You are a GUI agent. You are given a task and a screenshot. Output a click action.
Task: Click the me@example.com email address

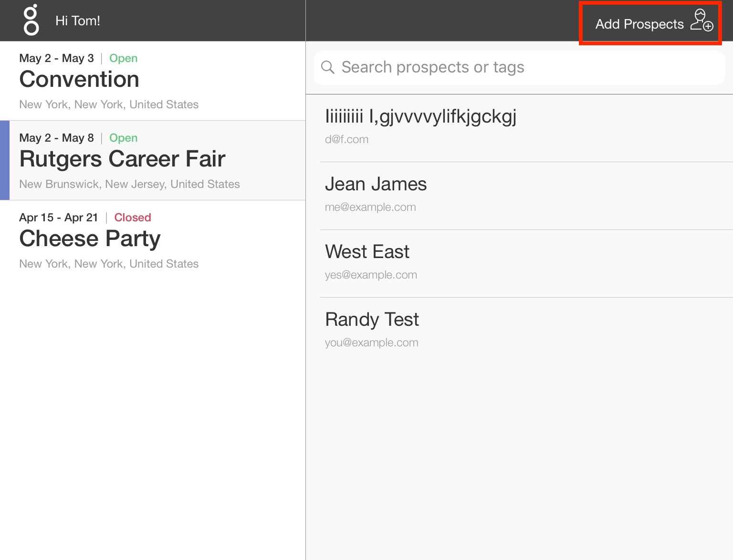coord(370,207)
